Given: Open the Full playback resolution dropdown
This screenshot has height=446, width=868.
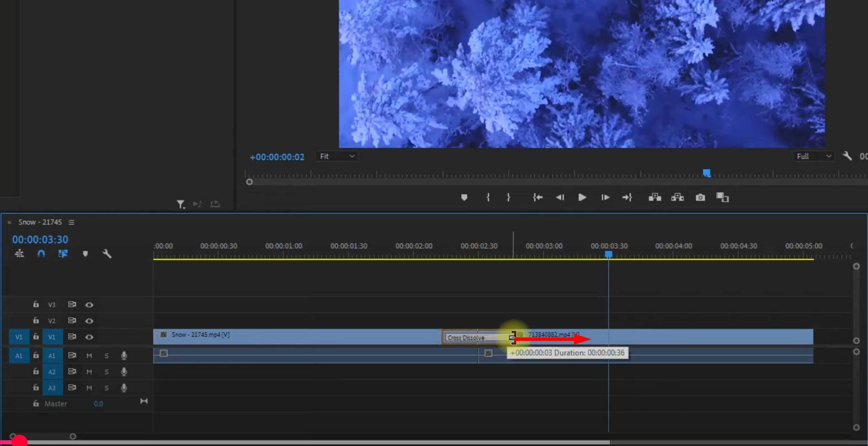Looking at the screenshot, I should tap(814, 156).
